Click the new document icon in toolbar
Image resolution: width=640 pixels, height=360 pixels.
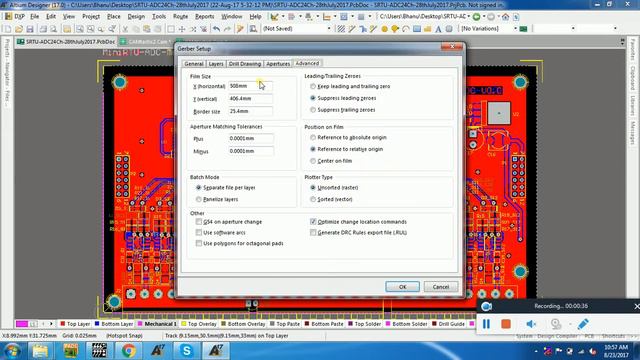[x=7, y=29]
